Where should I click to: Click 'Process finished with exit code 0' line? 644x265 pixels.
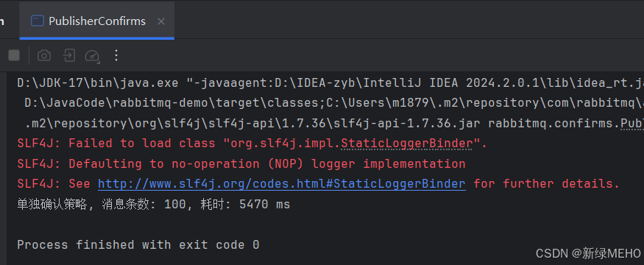pyautogui.click(x=138, y=245)
